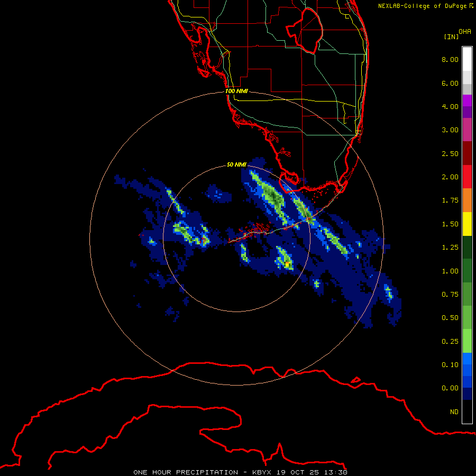This screenshot has height=476, width=476.
Task: Pick the yellow legend swatch
Action: [x=467, y=224]
